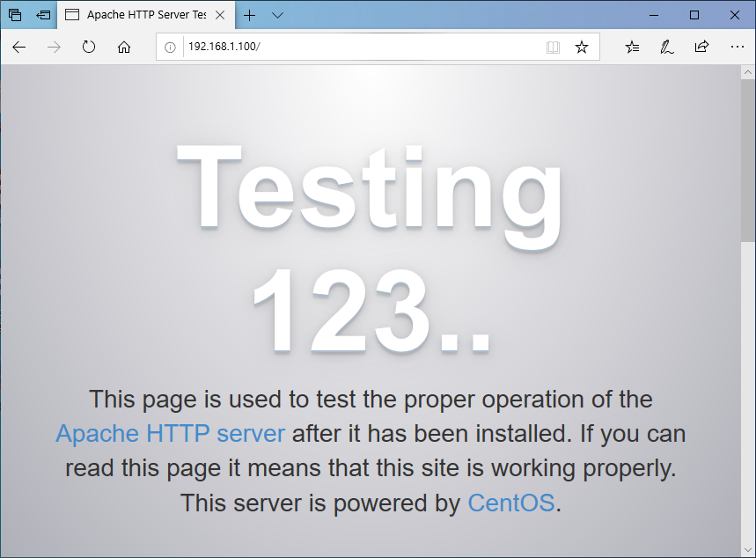
Task: Set these tabs aside icon
Action: click(x=43, y=15)
